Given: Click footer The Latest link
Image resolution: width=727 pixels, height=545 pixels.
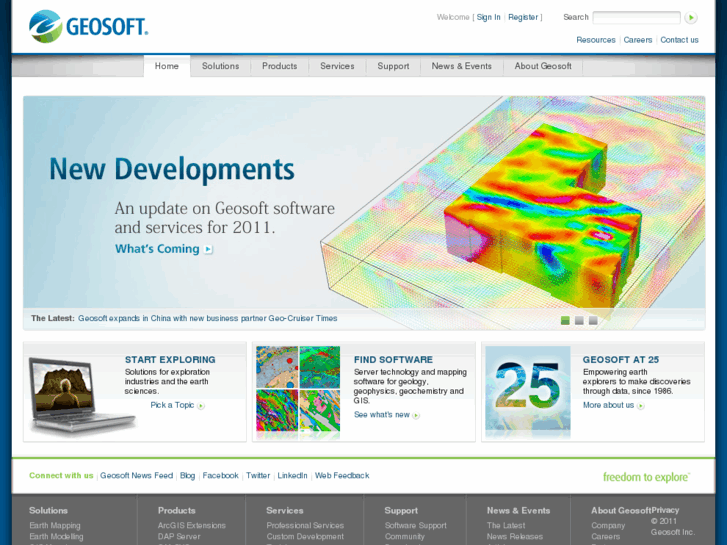Looking at the screenshot, I should [506, 526].
